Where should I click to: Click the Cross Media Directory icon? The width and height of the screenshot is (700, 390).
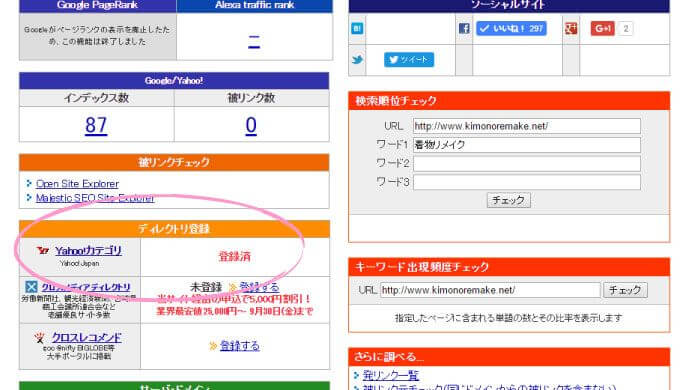(31, 286)
